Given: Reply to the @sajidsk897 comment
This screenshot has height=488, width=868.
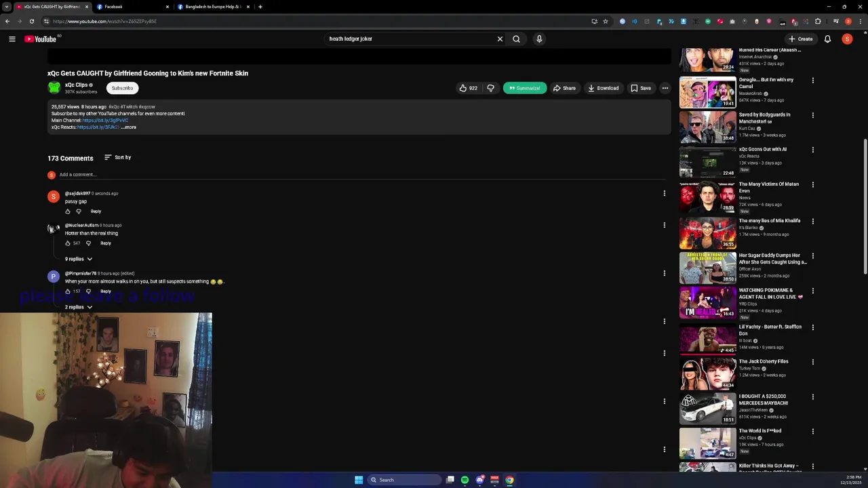Looking at the screenshot, I should 96,211.
